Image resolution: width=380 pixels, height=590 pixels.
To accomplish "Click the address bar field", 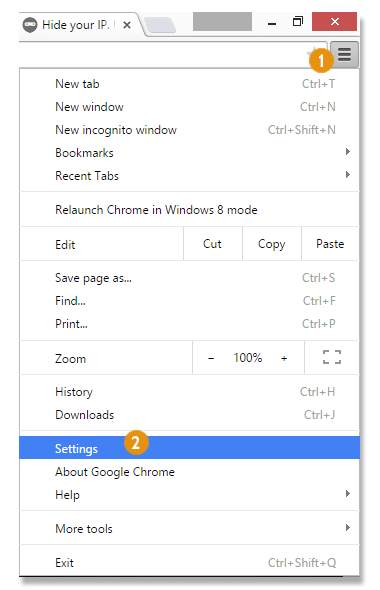I will point(162,54).
